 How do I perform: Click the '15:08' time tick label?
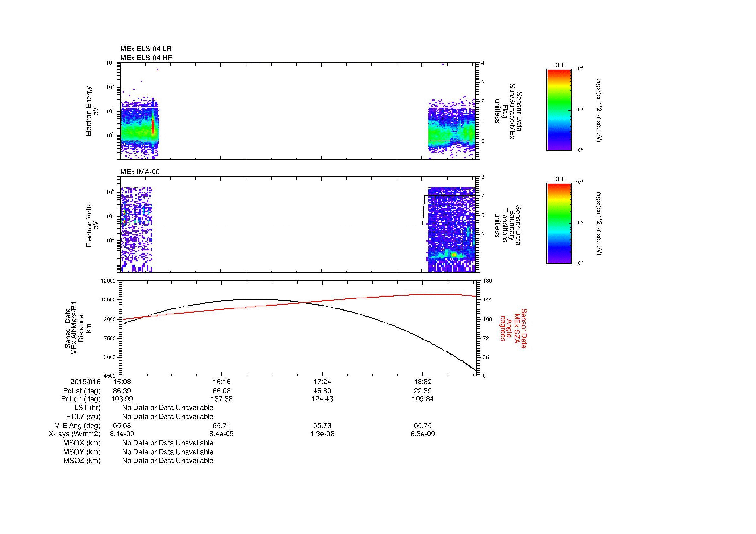122,382
